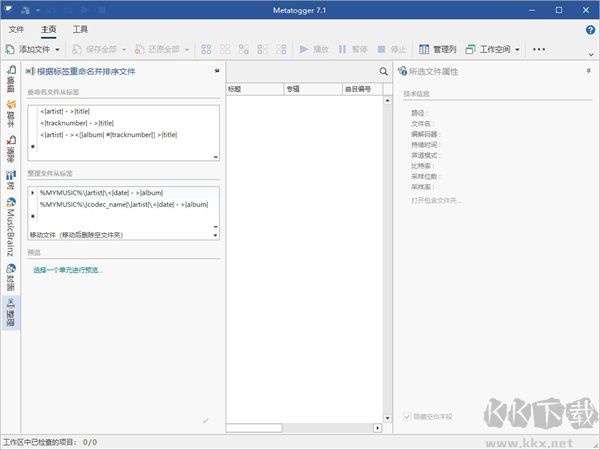Screen dimensions: 600x450
Task: Click the quick access toolbar icon in title bar
Action: [25, 10]
